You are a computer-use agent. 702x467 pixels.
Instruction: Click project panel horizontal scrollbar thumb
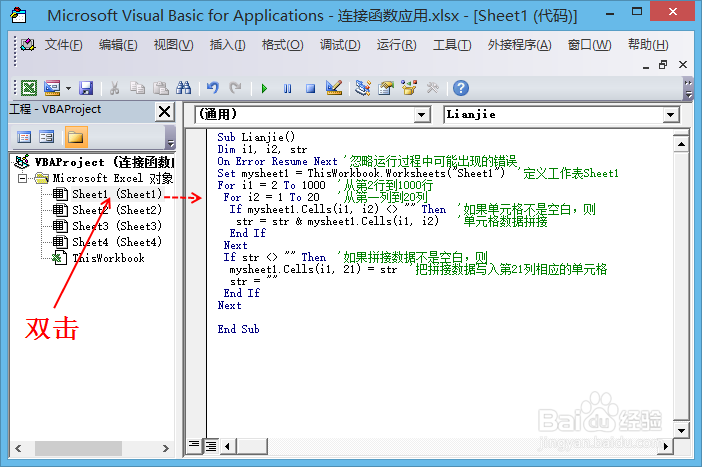(78, 448)
